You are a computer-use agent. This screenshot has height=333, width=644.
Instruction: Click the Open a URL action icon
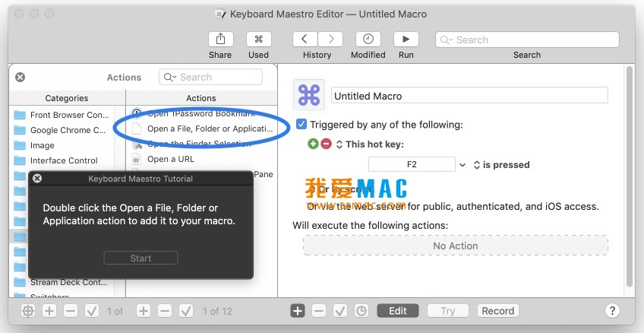(137, 159)
